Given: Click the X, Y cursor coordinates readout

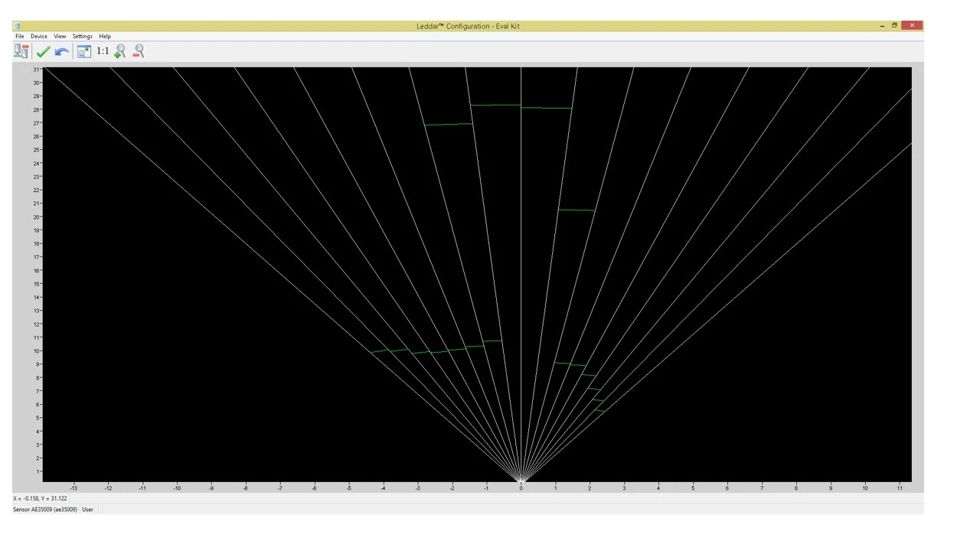Looking at the screenshot, I should point(40,498).
